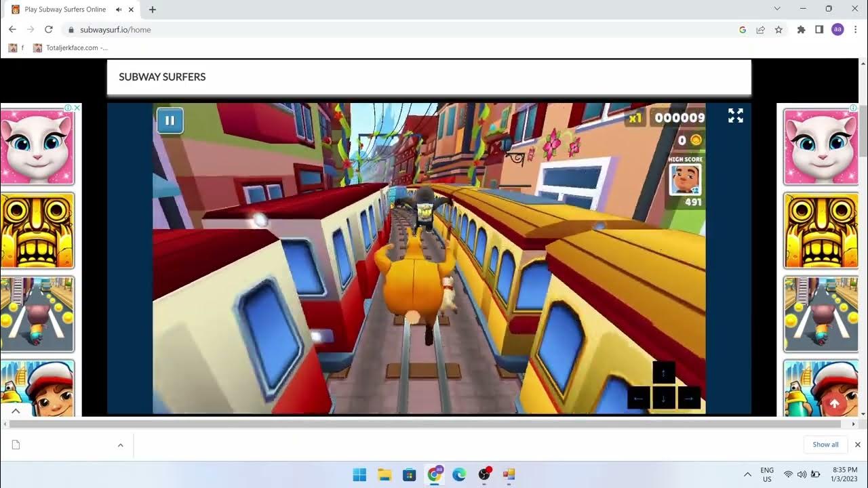The width and height of the screenshot is (868, 488).
Task: Tap the left arrow game control
Action: pyautogui.click(x=637, y=399)
